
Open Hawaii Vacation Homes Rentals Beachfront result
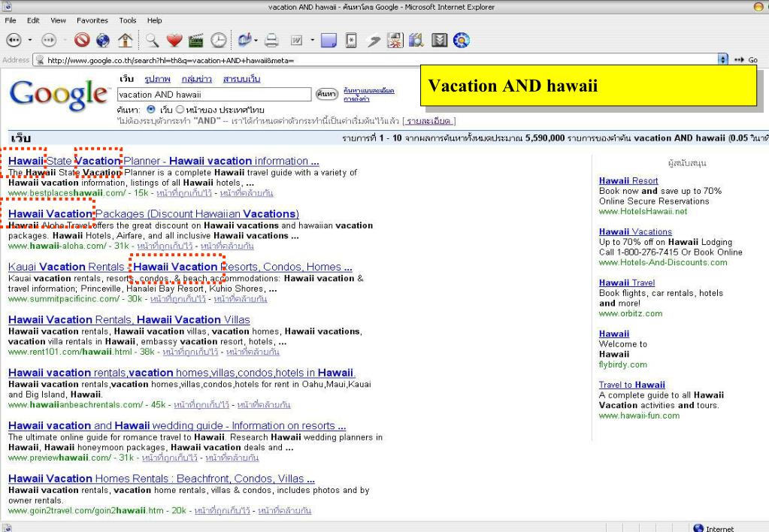[x=162, y=479]
